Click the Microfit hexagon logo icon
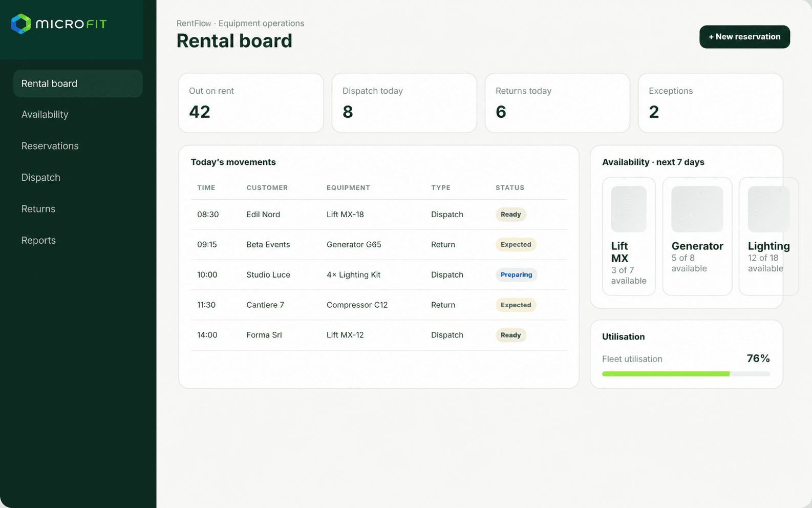Image resolution: width=812 pixels, height=508 pixels. (x=21, y=24)
